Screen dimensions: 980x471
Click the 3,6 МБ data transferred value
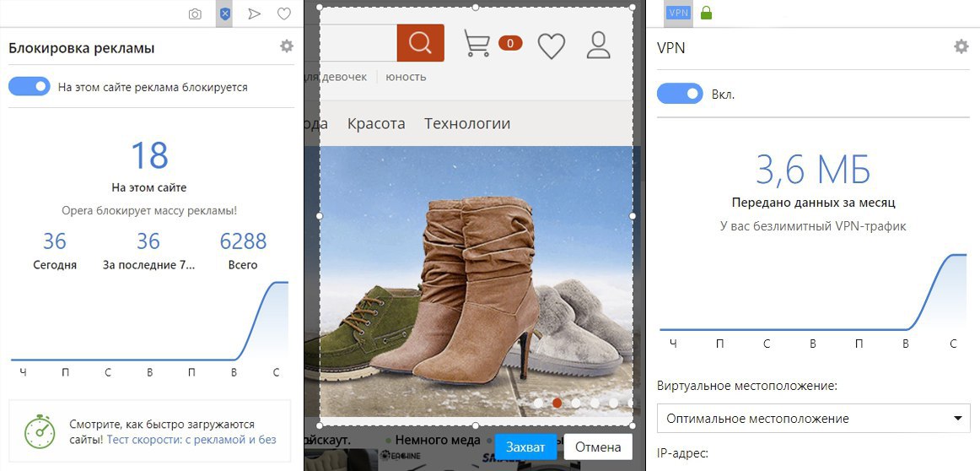[813, 170]
